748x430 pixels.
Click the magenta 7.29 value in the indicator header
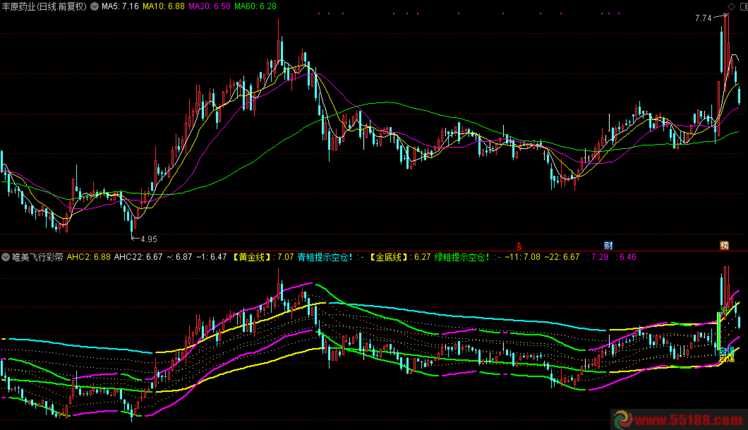click(x=600, y=257)
